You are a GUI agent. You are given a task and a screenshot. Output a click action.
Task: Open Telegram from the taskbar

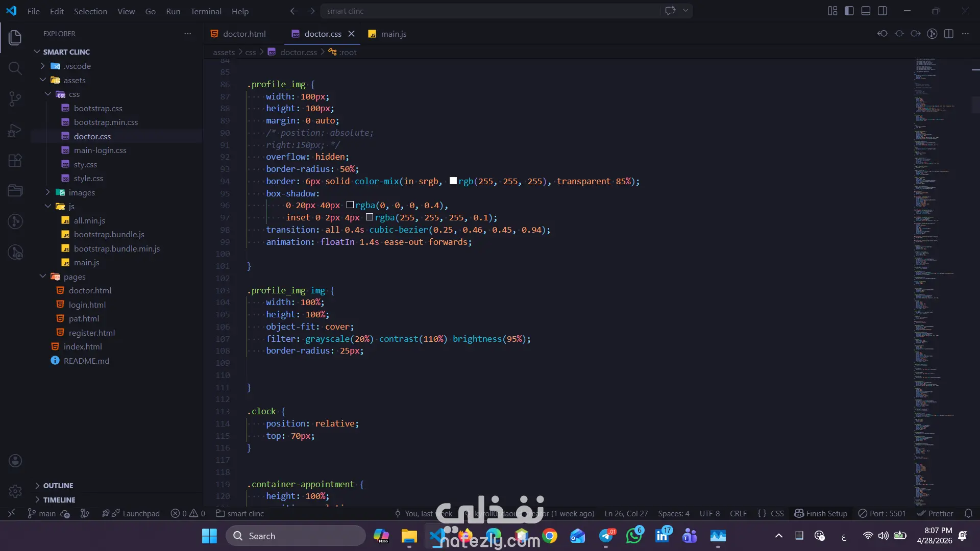[x=606, y=536]
